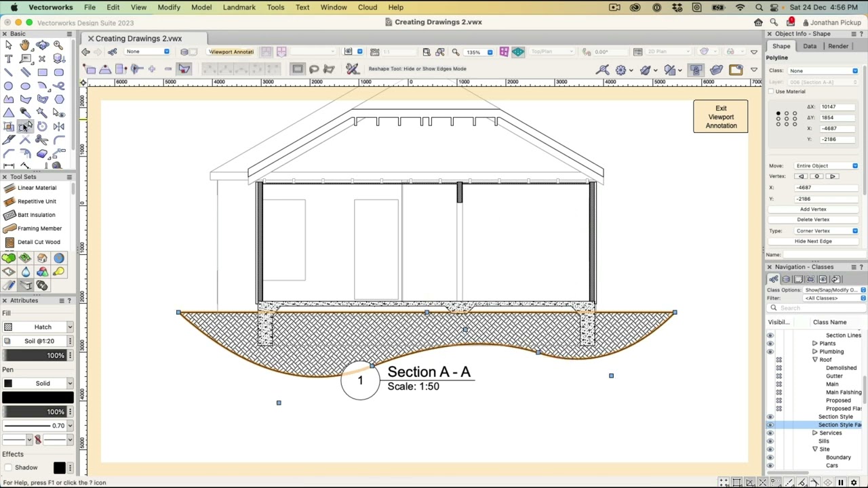Image resolution: width=868 pixels, height=488 pixels.
Task: Select the Mirror tool
Action: 58,127
